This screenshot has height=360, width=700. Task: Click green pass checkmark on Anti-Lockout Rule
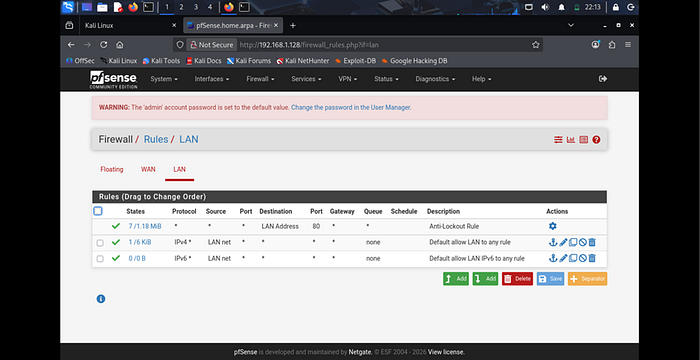116,226
